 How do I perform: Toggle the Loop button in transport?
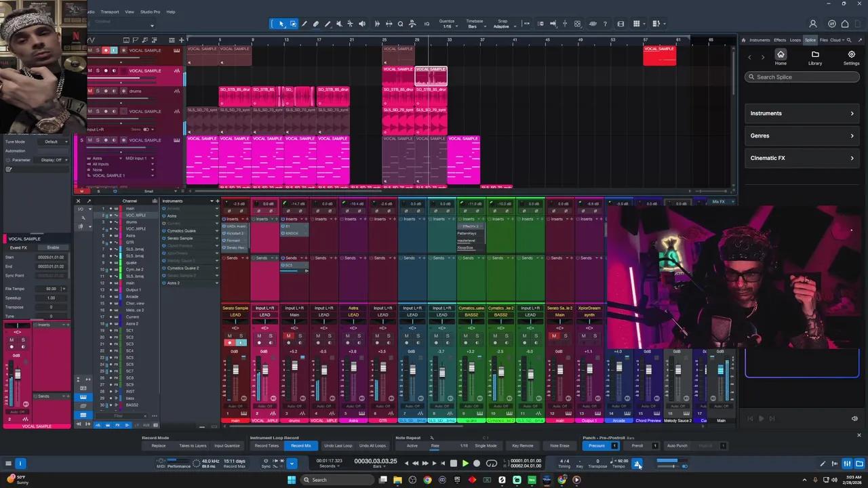(492, 464)
